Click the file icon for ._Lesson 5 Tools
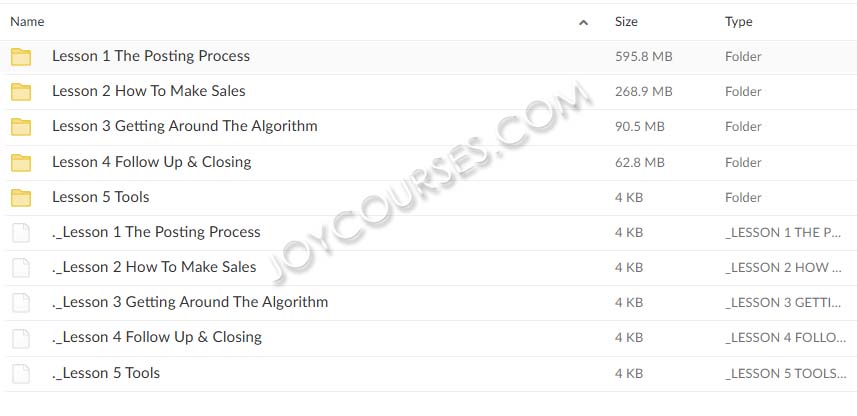Viewport: 857px width, 416px height. 21,374
